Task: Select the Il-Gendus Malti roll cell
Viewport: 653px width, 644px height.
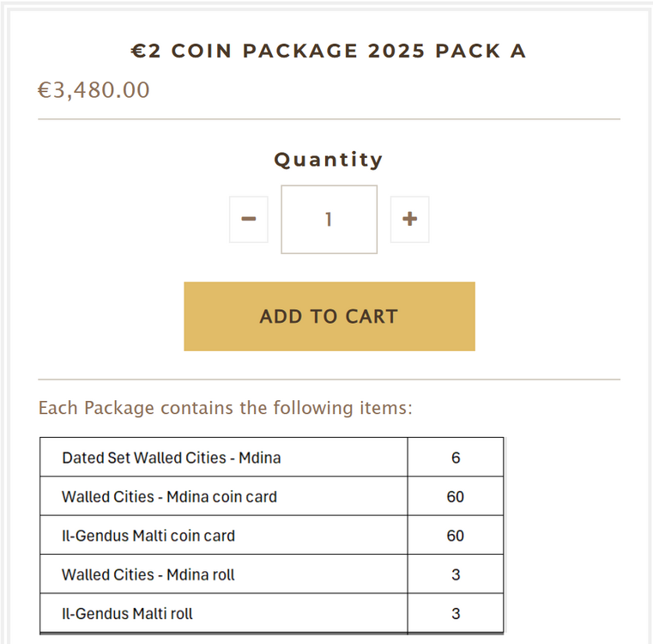Action: tap(128, 614)
